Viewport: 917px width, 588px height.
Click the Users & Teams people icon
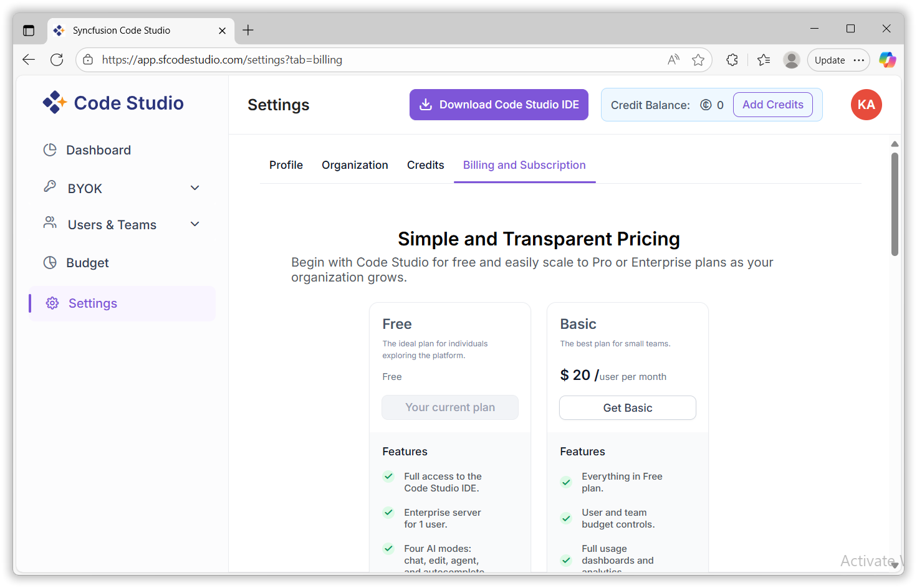pyautogui.click(x=50, y=223)
